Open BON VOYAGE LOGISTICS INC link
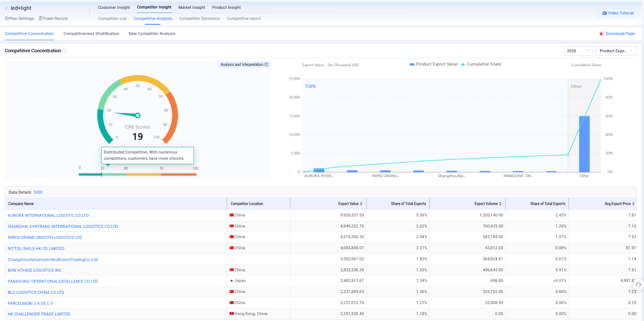The image size is (644, 321). tap(35, 270)
